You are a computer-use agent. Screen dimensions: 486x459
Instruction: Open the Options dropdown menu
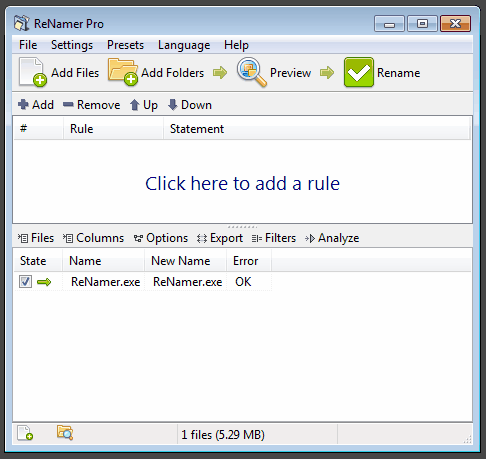point(161,238)
